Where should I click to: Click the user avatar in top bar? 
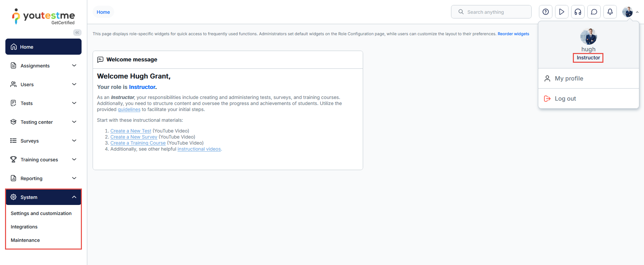(x=627, y=12)
